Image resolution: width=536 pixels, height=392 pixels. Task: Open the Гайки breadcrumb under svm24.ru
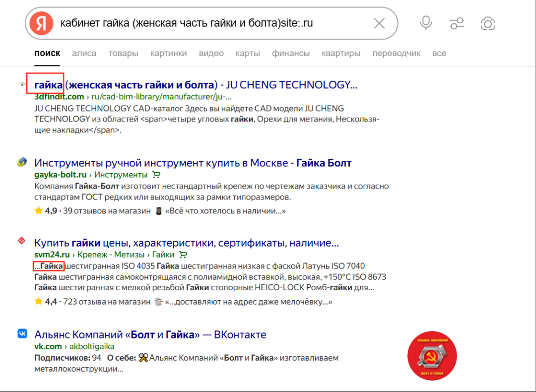tap(163, 255)
